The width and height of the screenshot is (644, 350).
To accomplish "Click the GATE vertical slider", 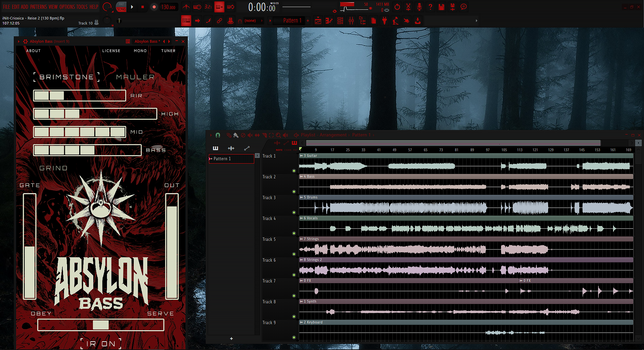I will (30, 246).
